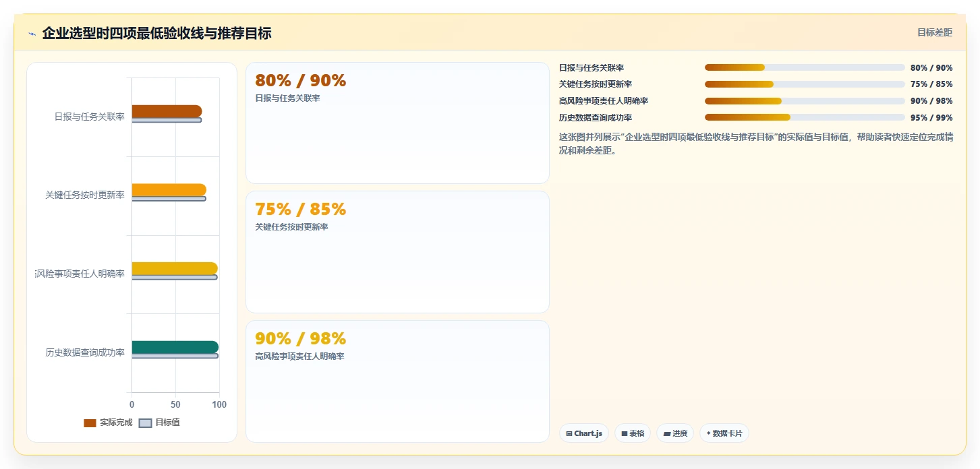The width and height of the screenshot is (980, 469).
Task: Click the progress bar for 关键任务按时更新率
Action: tap(805, 84)
